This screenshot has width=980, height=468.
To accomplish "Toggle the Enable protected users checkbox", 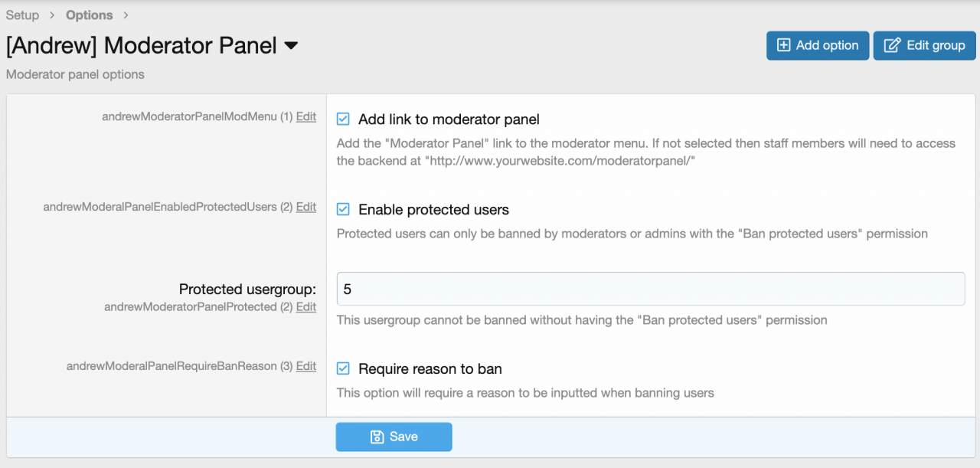I will tap(344, 210).
